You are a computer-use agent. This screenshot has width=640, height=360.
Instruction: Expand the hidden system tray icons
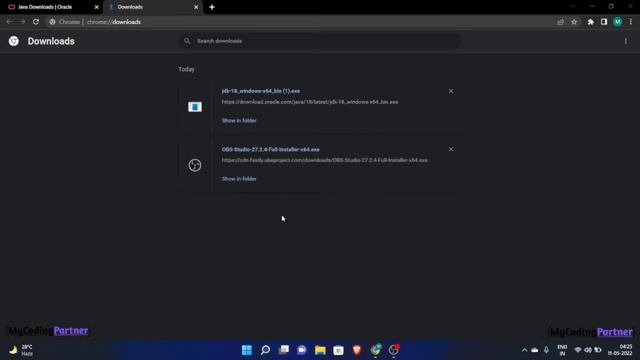[524, 350]
